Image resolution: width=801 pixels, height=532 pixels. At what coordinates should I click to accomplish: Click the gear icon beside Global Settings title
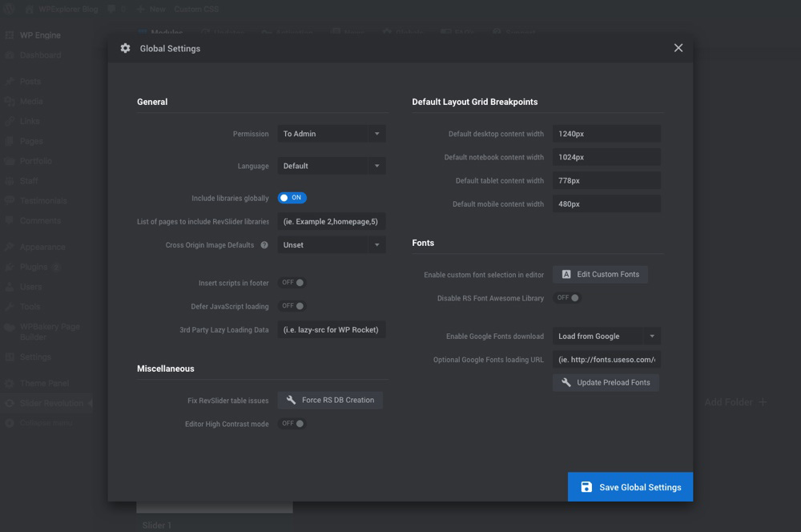pos(125,48)
